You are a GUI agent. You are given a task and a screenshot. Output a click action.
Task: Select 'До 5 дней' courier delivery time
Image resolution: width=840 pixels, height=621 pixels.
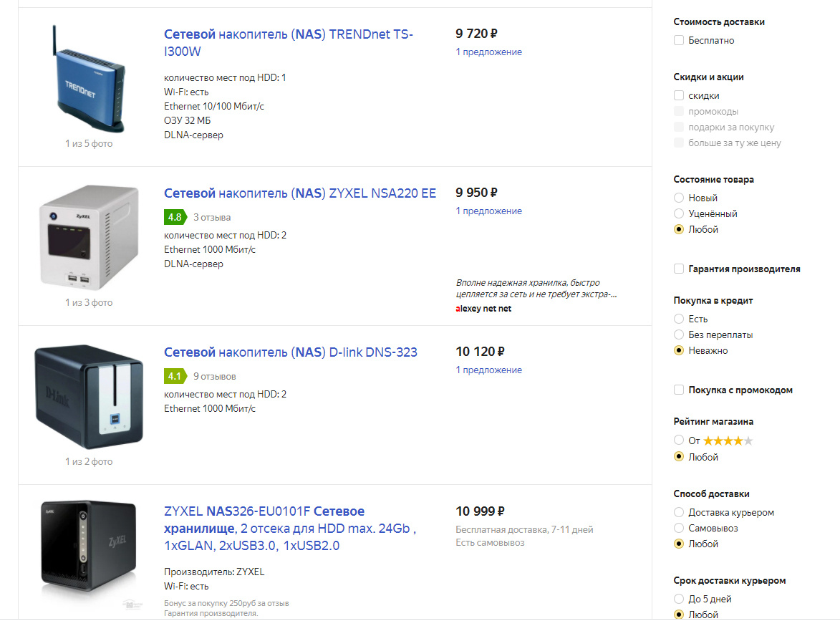click(x=679, y=599)
